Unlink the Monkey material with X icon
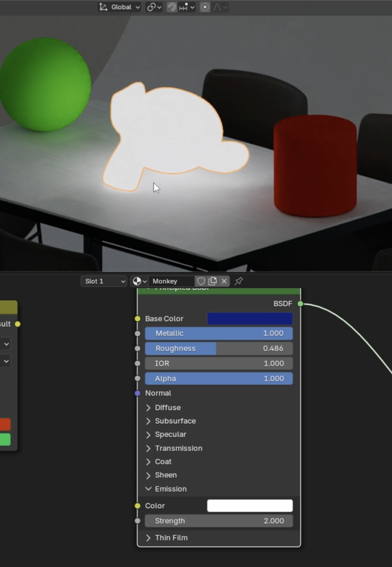The width and height of the screenshot is (392, 567). tap(224, 281)
